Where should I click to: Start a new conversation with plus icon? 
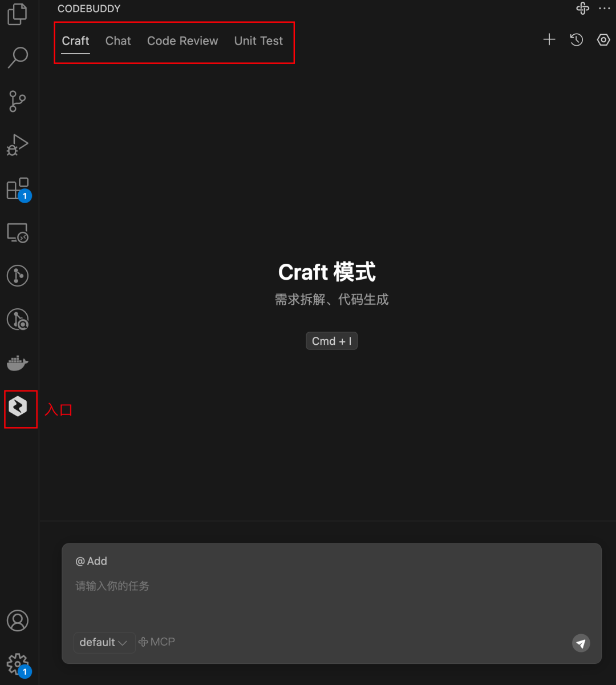tap(549, 39)
